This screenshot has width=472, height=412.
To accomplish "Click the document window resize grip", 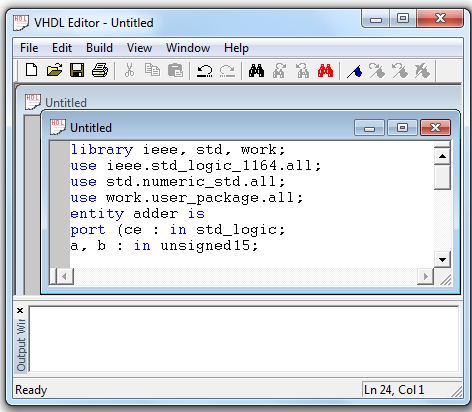I will pos(445,279).
